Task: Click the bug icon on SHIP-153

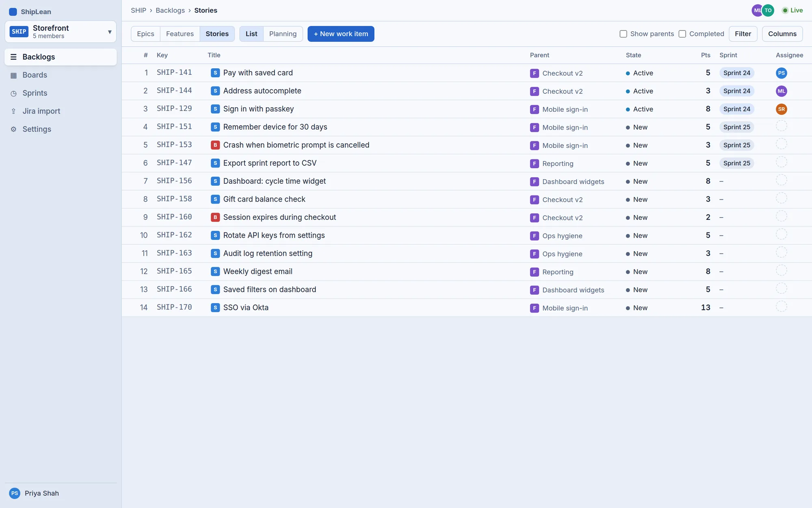Action: coord(215,145)
